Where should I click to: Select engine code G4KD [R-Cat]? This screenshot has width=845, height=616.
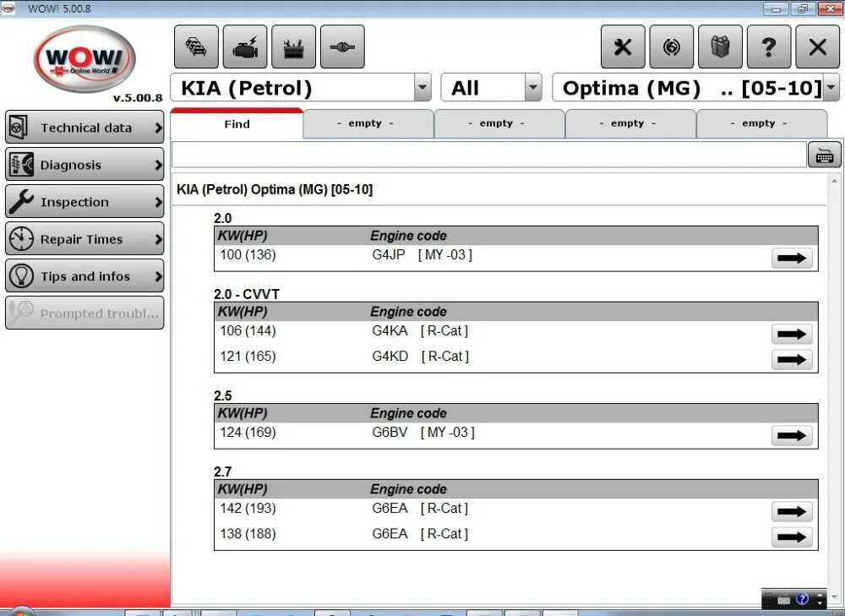[420, 357]
